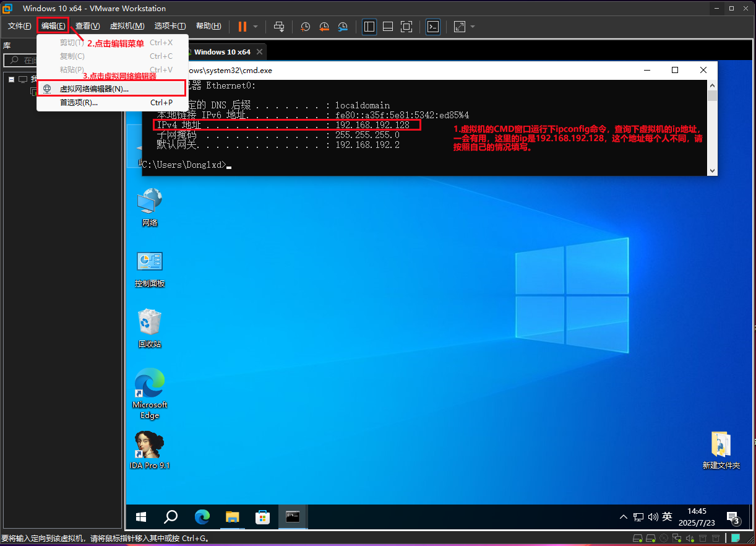756x546 pixels.
Task: Take a snapshot with the clock-plus icon
Action: click(x=306, y=27)
